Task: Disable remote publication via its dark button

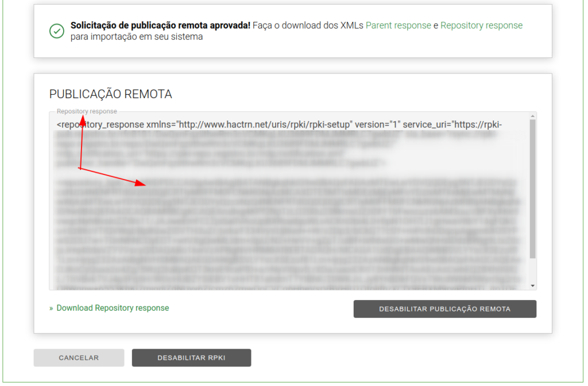Action: click(x=444, y=309)
